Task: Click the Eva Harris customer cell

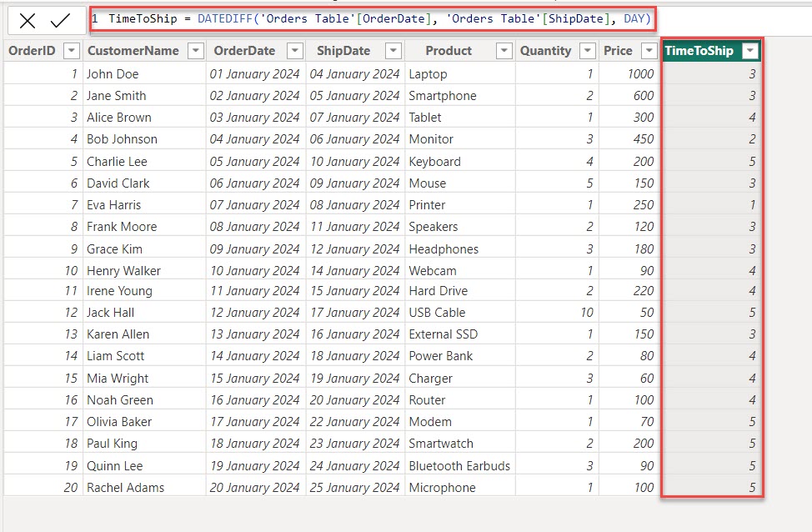Action: pyautogui.click(x=144, y=205)
